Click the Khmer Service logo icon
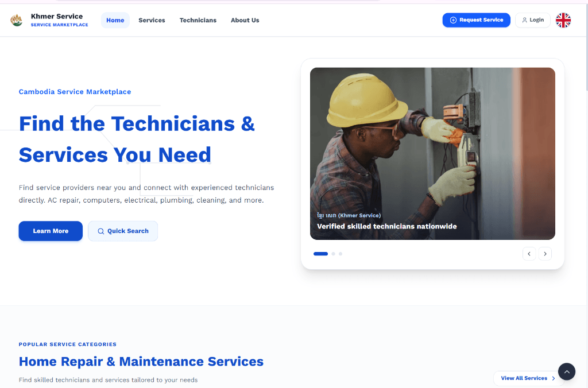The image size is (588, 388). (16, 20)
